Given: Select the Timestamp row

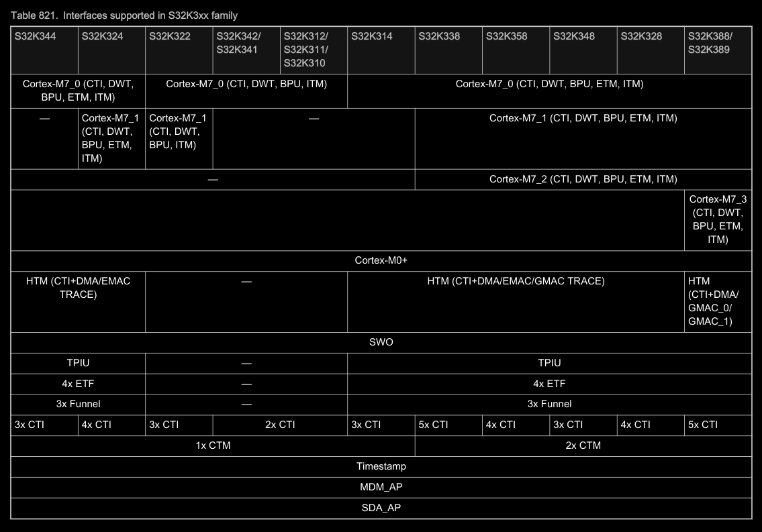Looking at the screenshot, I should tap(381, 466).
